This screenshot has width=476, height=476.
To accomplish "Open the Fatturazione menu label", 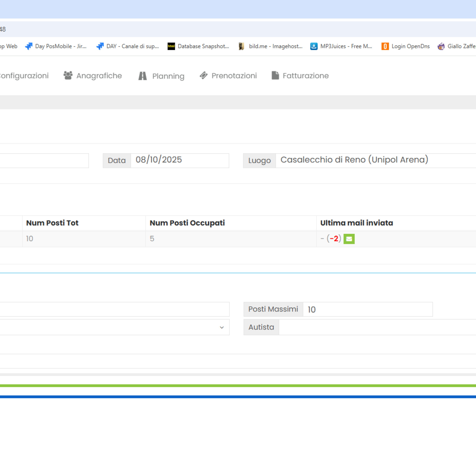I will click(x=306, y=76).
